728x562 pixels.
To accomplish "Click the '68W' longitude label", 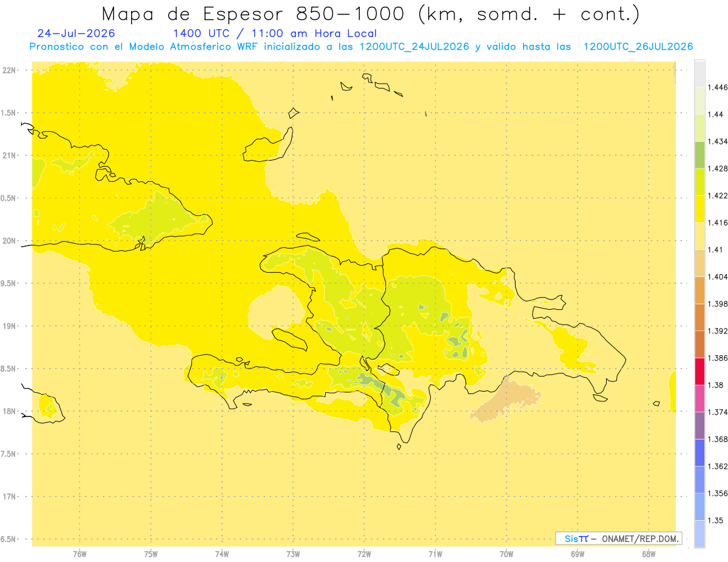I will pos(649,554).
